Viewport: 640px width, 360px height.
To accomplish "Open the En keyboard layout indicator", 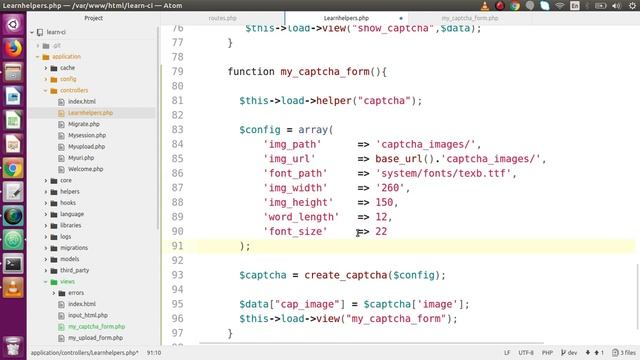I will pos(575,5).
